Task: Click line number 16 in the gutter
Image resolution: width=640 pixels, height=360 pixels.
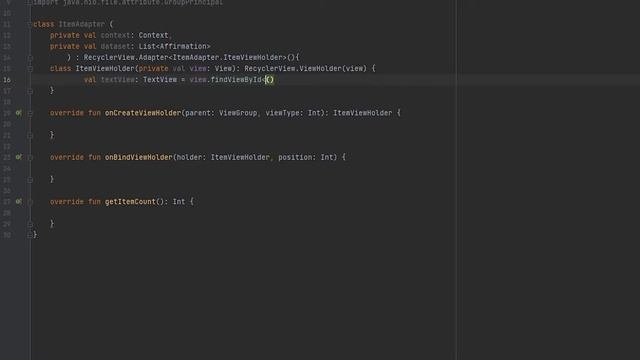Action: (7, 80)
